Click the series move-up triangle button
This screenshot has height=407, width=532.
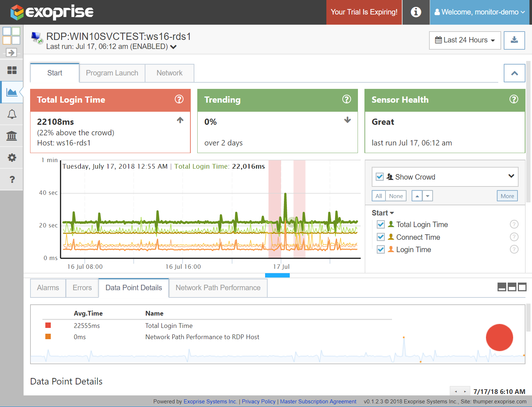(x=417, y=196)
